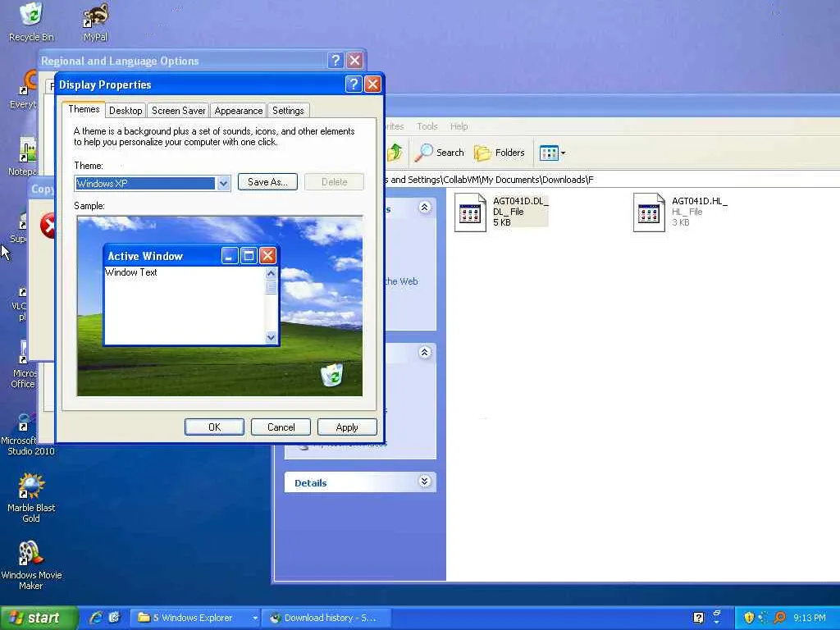Select the AGT041D.DL_ file icon
840x630 pixels.
(x=470, y=212)
